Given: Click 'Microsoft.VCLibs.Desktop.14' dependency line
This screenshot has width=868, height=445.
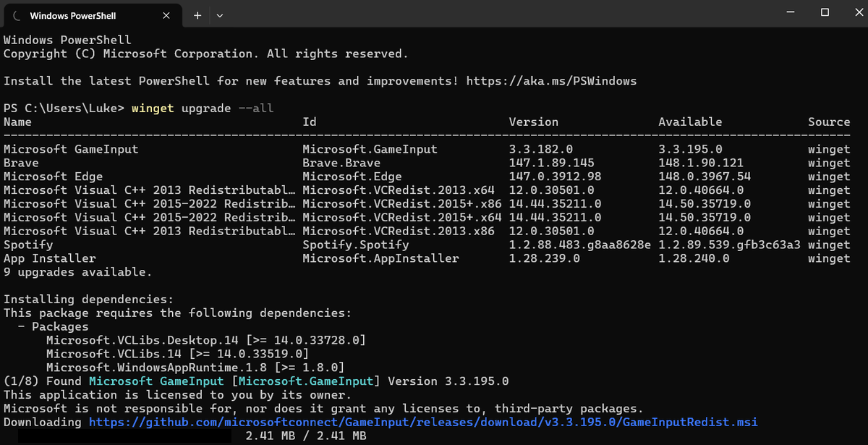Looking at the screenshot, I should pyautogui.click(x=206, y=341).
